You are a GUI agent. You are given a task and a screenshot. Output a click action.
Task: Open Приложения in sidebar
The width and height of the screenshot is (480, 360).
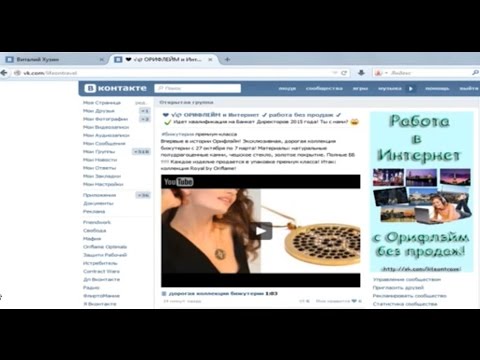click(x=99, y=195)
